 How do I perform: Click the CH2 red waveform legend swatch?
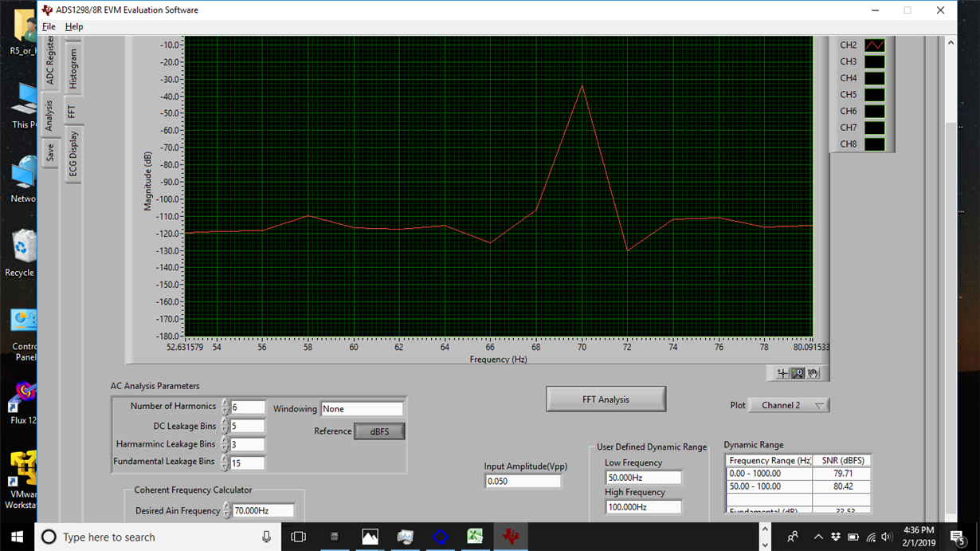tap(874, 45)
